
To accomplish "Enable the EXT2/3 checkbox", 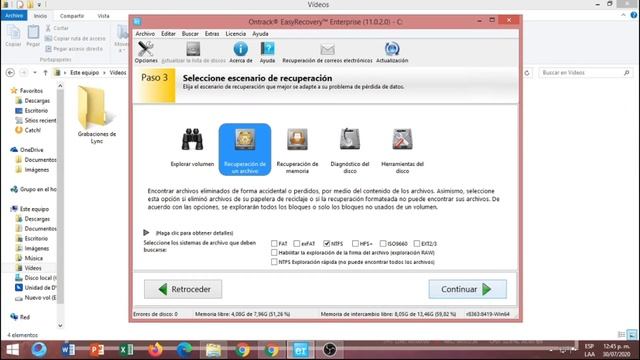I will click(417, 243).
